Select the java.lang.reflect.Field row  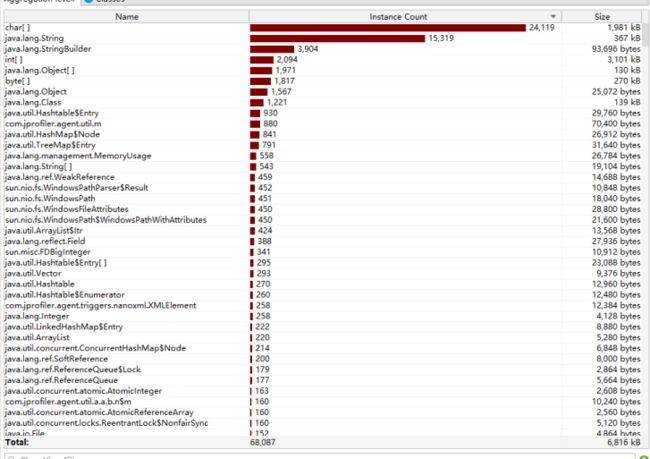click(x=323, y=241)
